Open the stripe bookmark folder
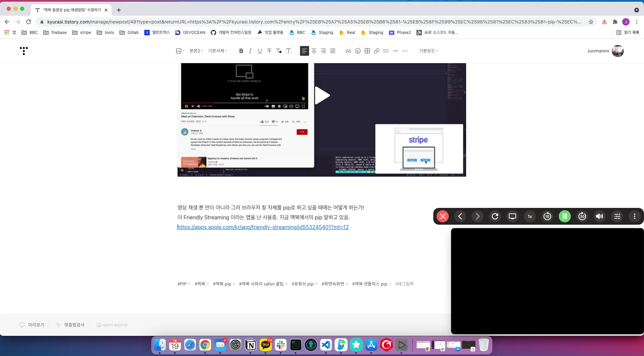 pyautogui.click(x=82, y=33)
